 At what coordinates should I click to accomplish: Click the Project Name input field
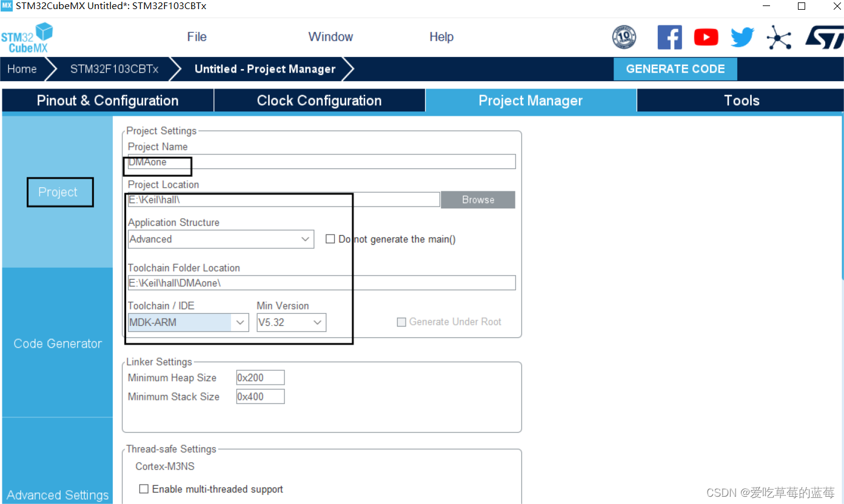pos(321,162)
